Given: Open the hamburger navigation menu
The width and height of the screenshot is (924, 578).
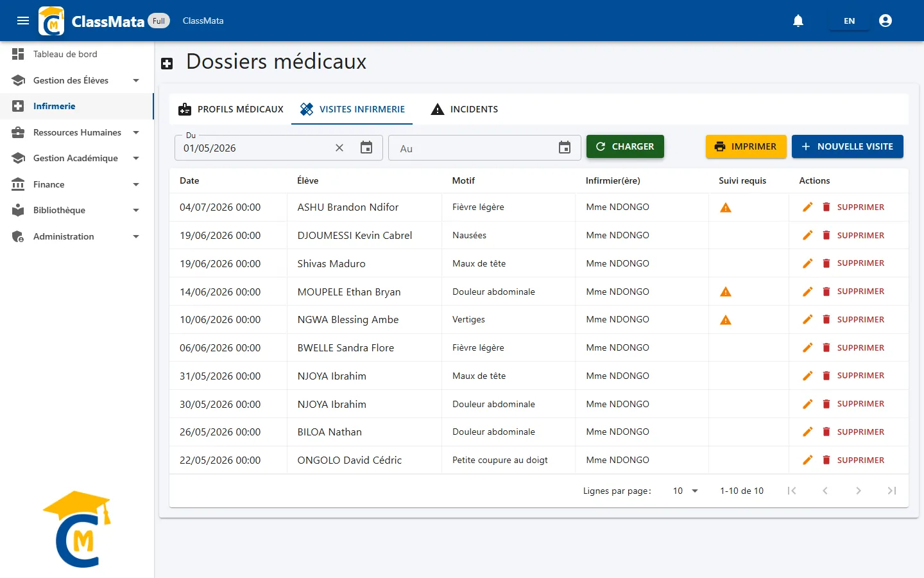Looking at the screenshot, I should click(23, 21).
